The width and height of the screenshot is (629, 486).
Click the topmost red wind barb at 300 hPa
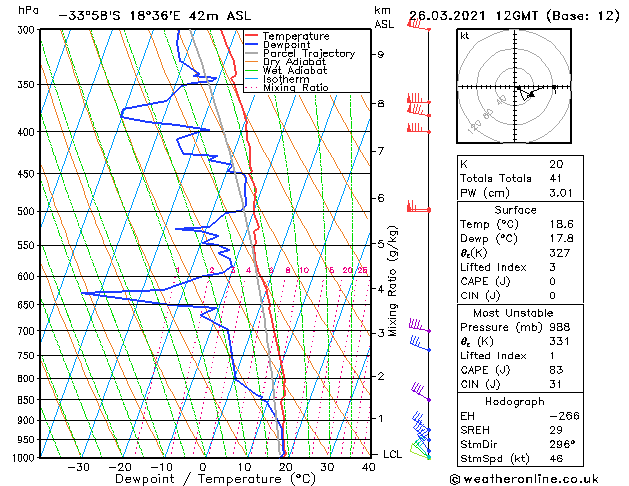pos(419,25)
